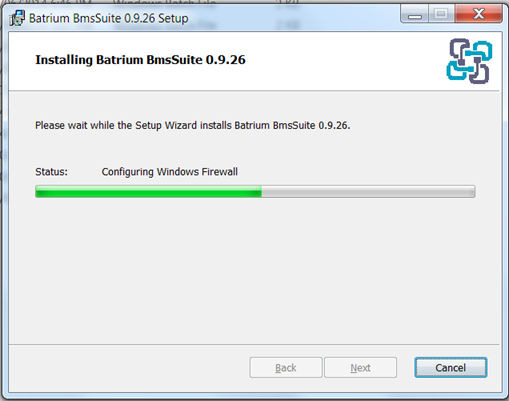Click the "Batrium BmsSuite 0.9.26 Setup" title text
The width and height of the screenshot is (509, 401).
pyautogui.click(x=109, y=18)
